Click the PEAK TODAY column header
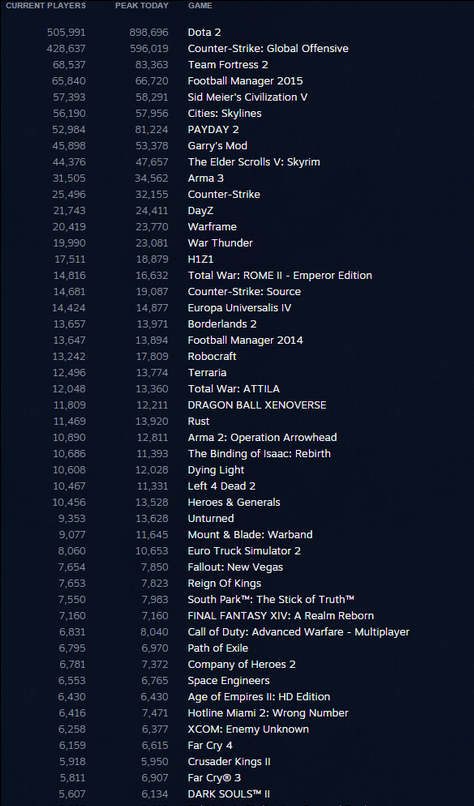474x806 pixels. (x=141, y=6)
